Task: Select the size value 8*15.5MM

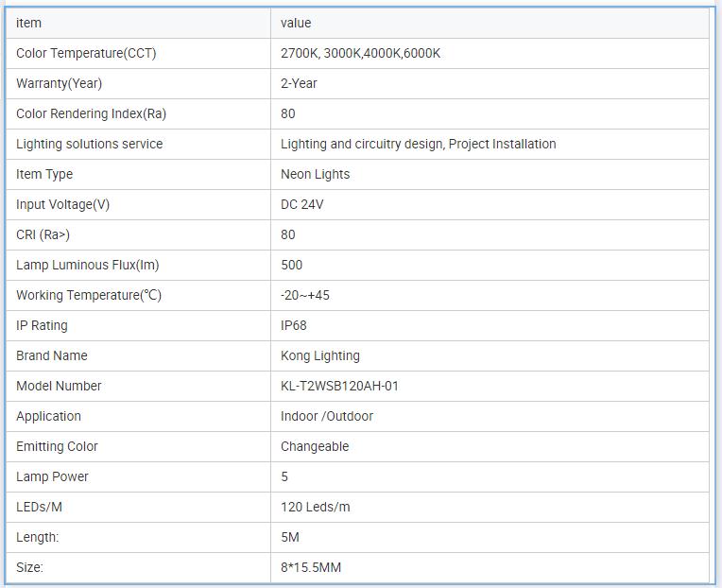Action: 310,567
